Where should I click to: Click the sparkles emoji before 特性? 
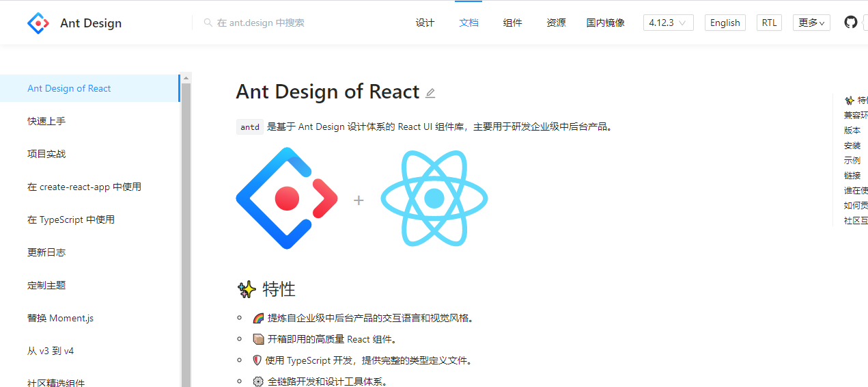(247, 289)
